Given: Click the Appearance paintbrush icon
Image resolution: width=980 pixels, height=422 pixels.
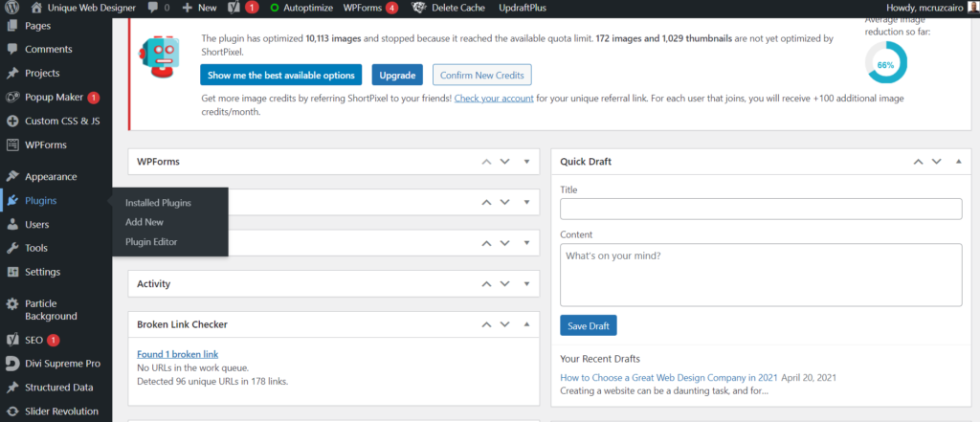Looking at the screenshot, I should (11, 177).
